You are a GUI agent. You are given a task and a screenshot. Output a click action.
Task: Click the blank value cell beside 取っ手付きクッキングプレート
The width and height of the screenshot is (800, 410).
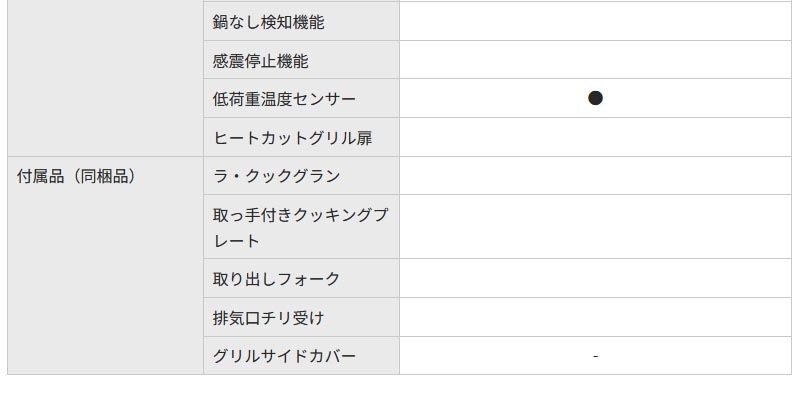point(595,228)
